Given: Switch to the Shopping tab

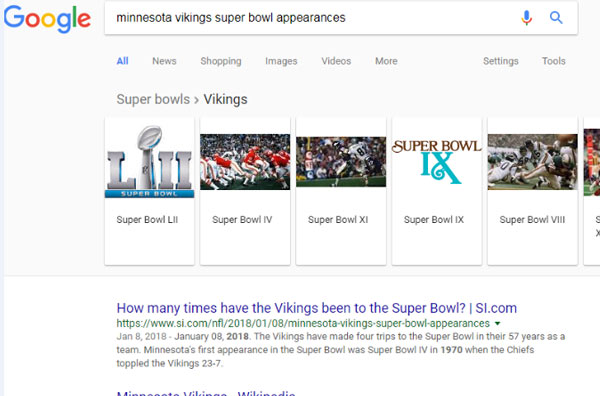Looking at the screenshot, I should click(221, 61).
